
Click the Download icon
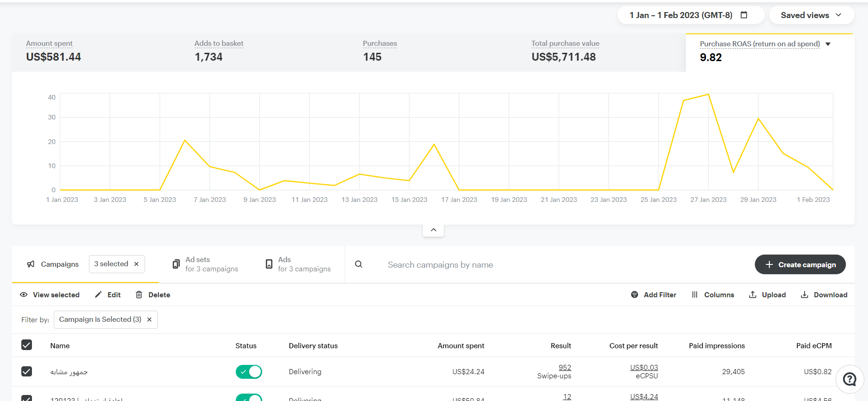point(805,295)
